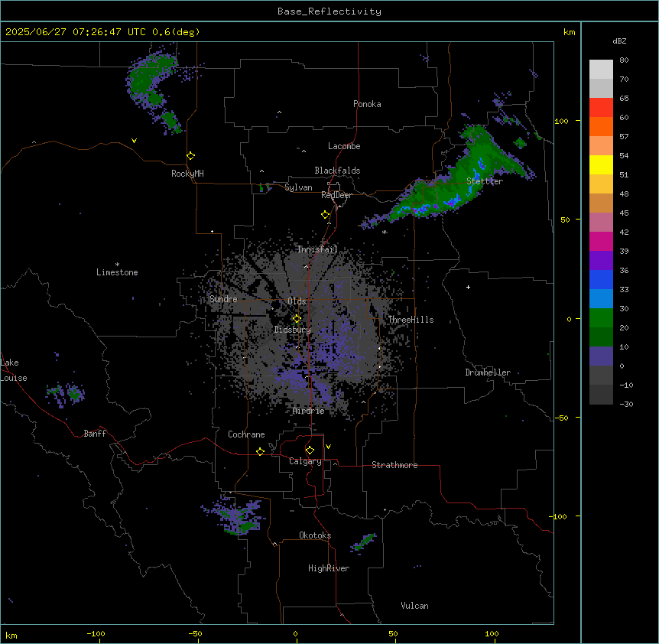The image size is (659, 644).
Task: Click the yellow v marker northeast of Calgary
Action: (328, 447)
